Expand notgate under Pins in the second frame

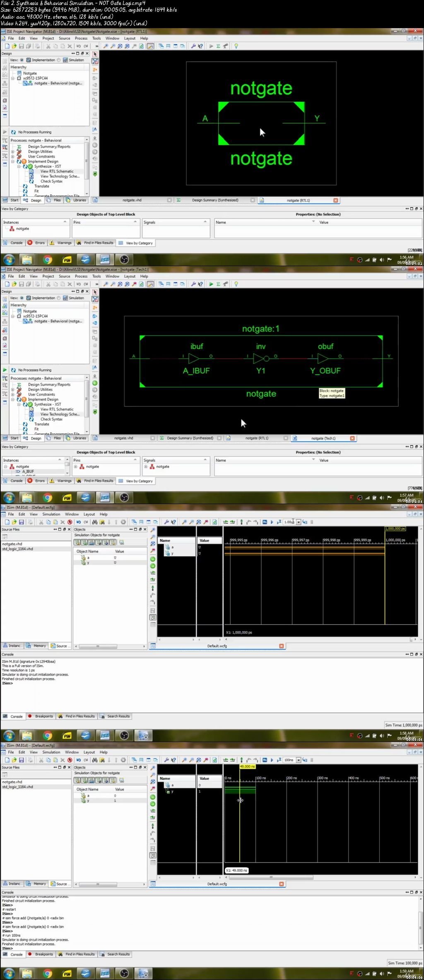(x=76, y=466)
